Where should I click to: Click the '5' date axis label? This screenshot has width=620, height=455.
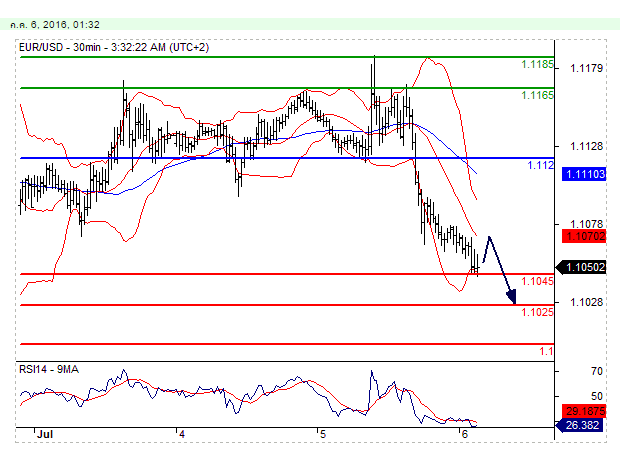click(323, 434)
